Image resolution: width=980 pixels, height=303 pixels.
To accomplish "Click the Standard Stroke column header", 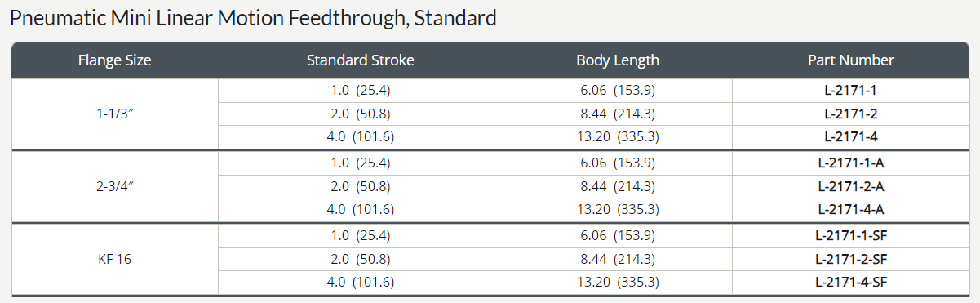I will (x=361, y=60).
